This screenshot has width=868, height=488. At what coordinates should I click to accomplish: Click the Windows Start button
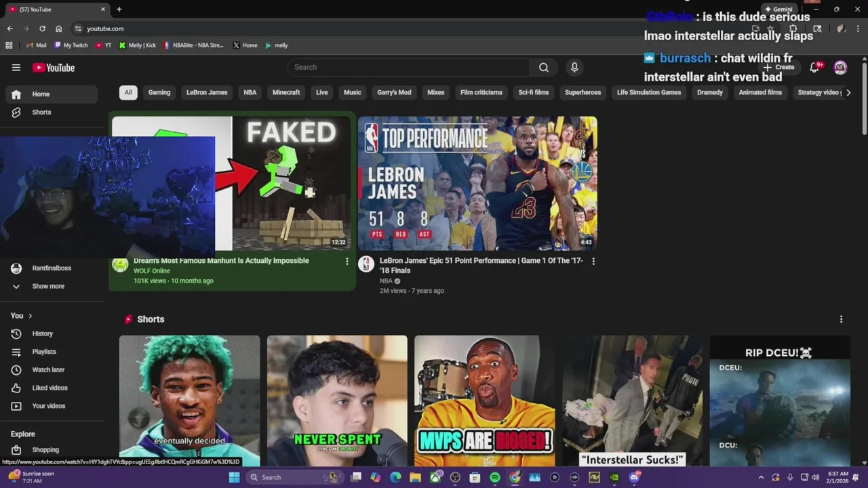[234, 477]
